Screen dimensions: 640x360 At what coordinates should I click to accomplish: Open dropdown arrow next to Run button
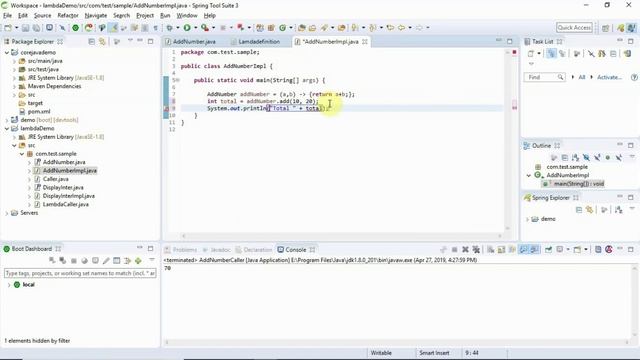point(195,28)
